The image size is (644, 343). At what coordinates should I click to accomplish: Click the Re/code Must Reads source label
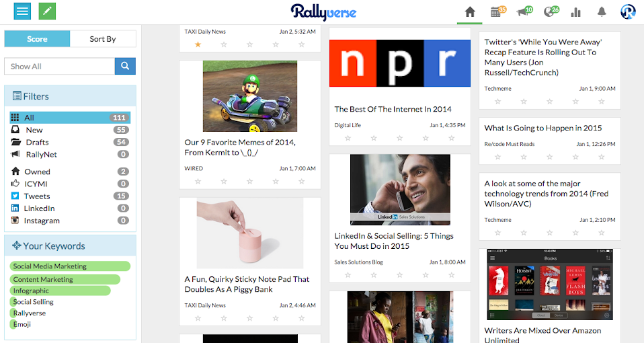click(510, 144)
